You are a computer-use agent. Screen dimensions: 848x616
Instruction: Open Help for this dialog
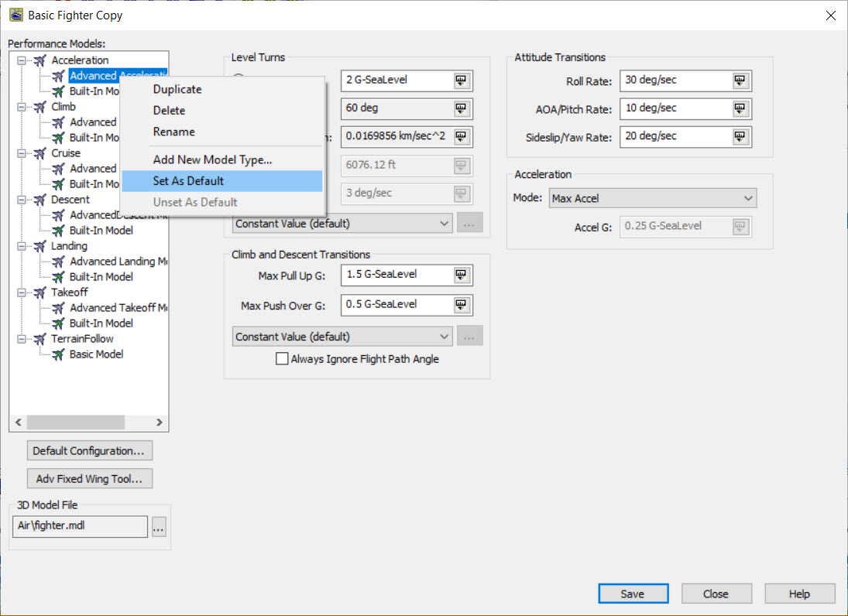point(800,594)
